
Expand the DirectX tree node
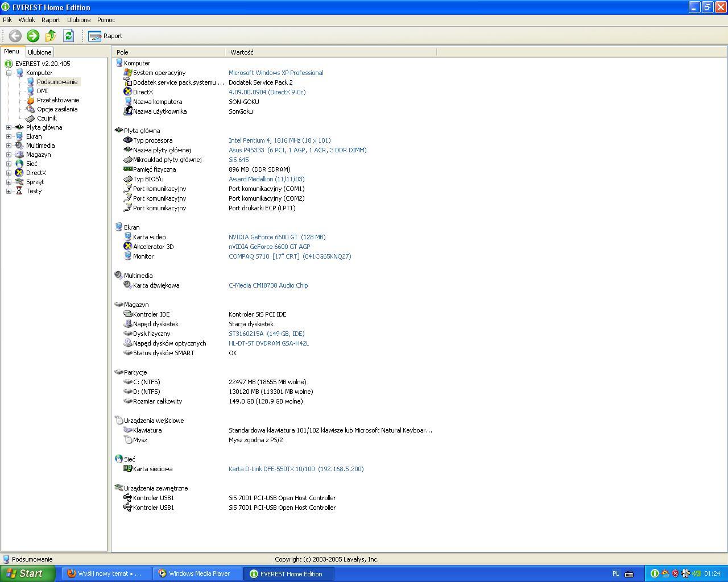(9, 173)
